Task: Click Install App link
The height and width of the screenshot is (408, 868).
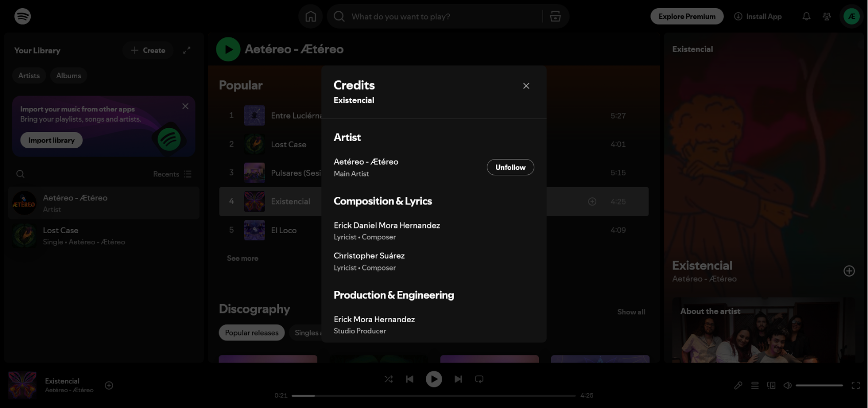Action: point(758,16)
